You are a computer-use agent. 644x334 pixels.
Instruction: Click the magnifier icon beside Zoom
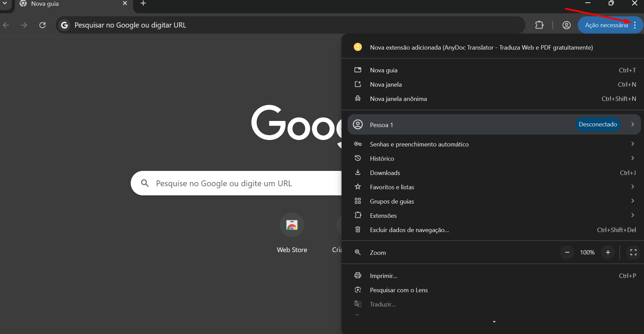[x=358, y=252]
